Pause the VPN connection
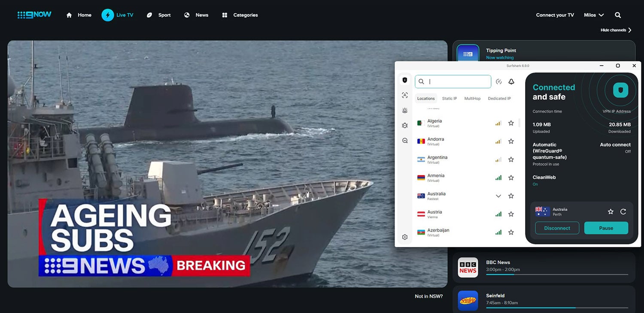Image resolution: width=644 pixels, height=313 pixels. tap(606, 228)
